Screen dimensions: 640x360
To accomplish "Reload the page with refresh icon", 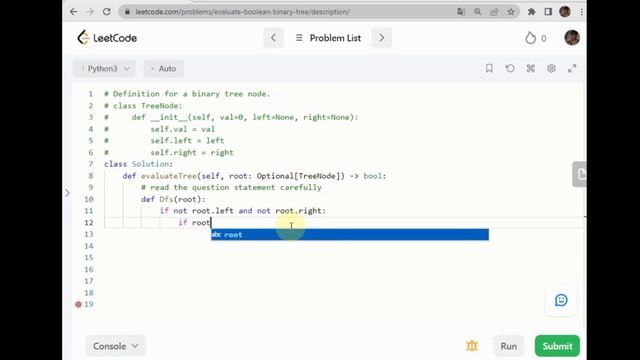I will click(107, 12).
